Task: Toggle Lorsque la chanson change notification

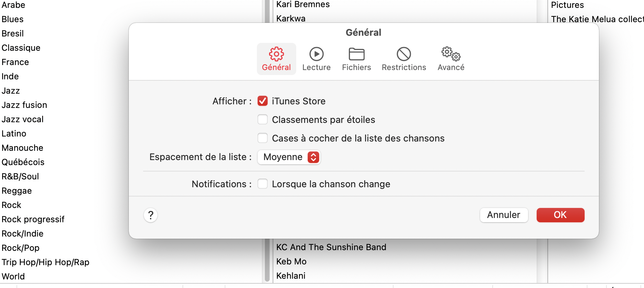Action: 263,184
